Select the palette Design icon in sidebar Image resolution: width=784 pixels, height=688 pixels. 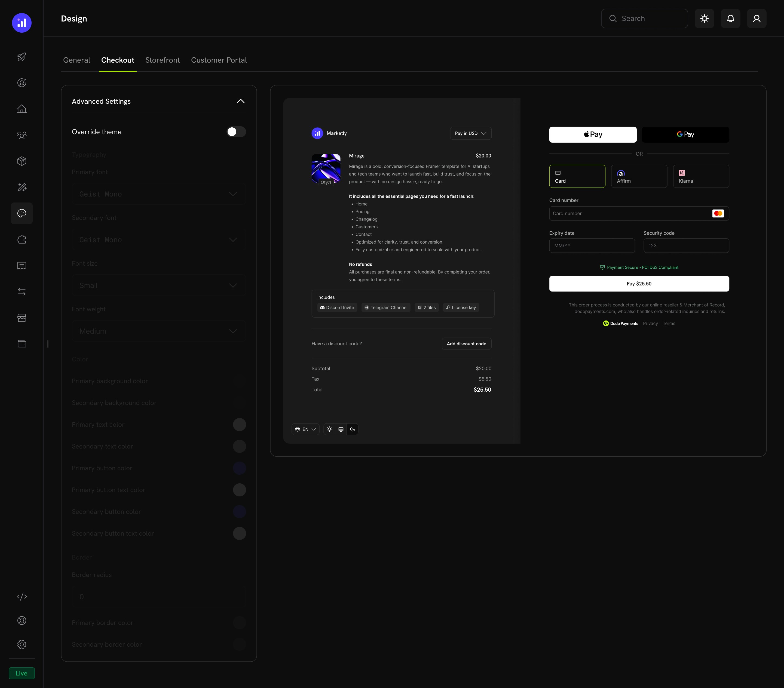click(x=22, y=213)
